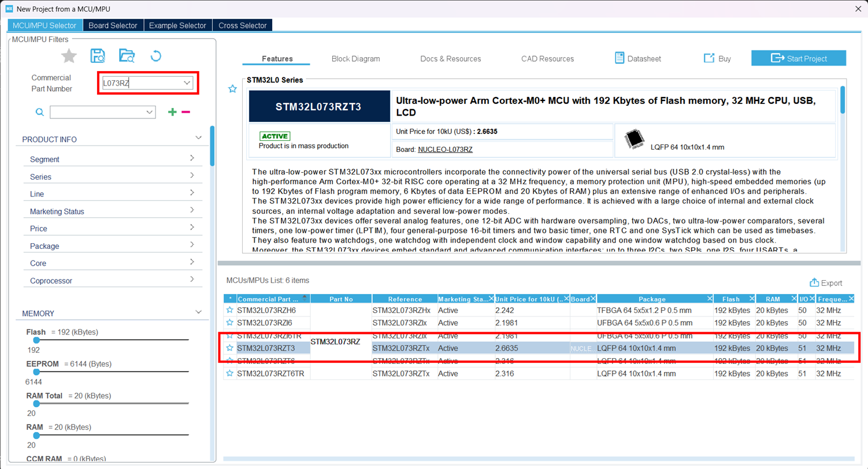Toggle favorite star for STM32L073RZT6TR row

pyautogui.click(x=230, y=374)
